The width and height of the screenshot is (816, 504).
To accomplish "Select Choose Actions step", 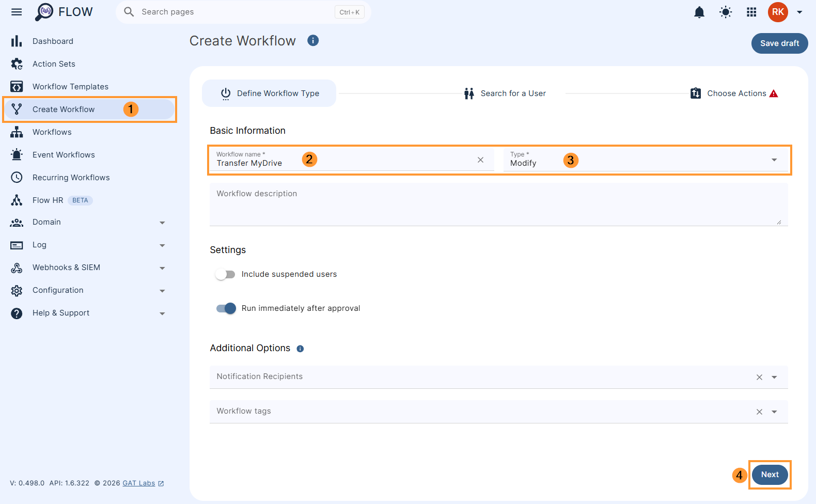I will (x=734, y=93).
